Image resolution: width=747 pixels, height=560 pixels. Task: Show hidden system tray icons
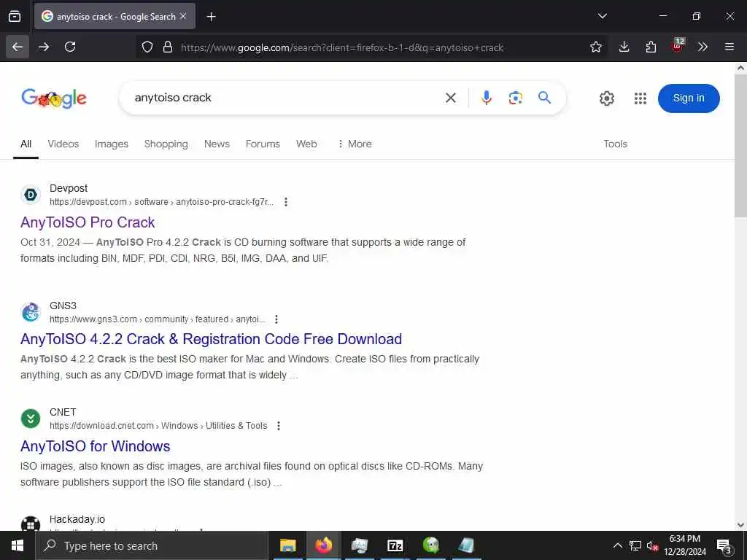(617, 545)
